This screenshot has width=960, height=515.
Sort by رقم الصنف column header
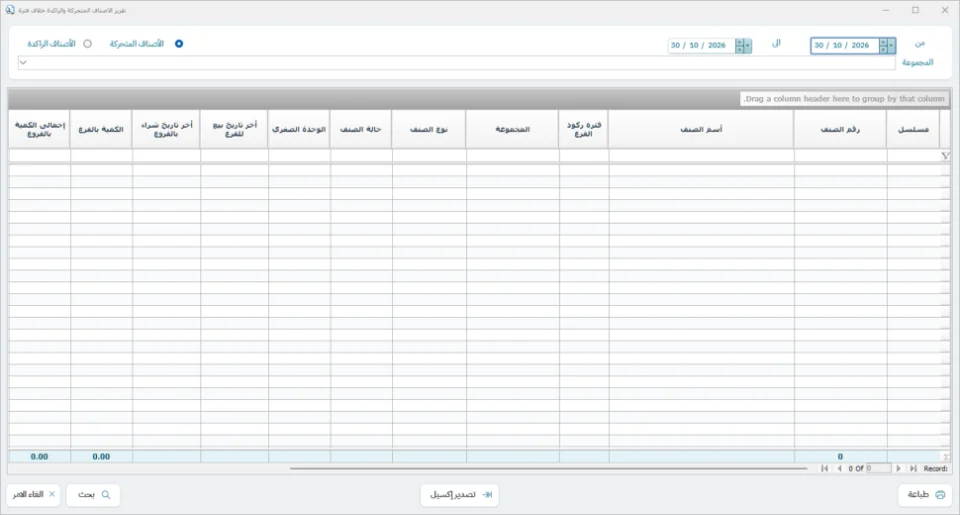pyautogui.click(x=840, y=129)
